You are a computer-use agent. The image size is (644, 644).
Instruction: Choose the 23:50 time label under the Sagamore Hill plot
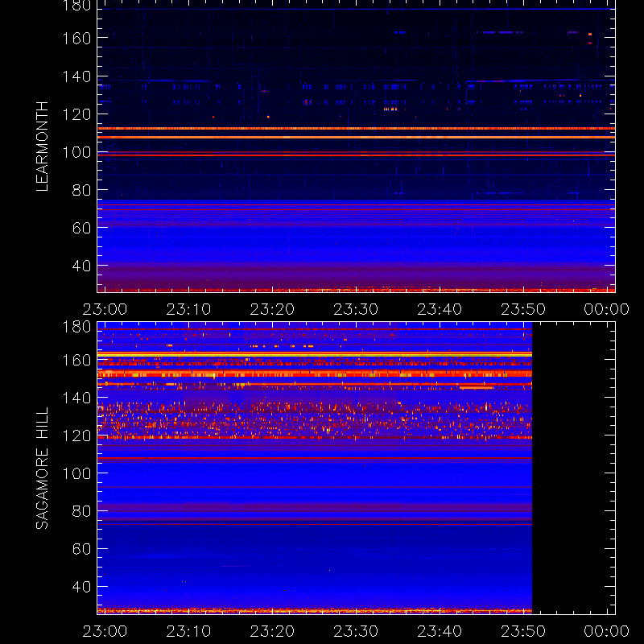[523, 631]
